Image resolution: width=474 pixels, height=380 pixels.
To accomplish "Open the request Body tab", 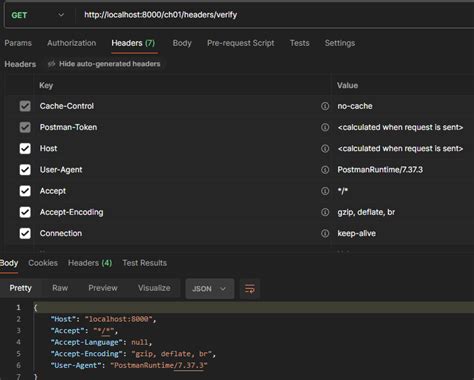I will pos(182,43).
